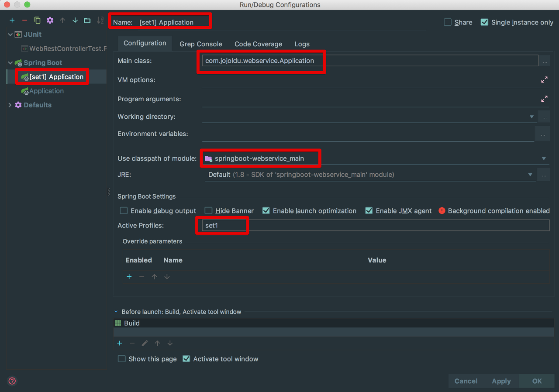Viewport: 559px width, 392px height.
Task: Enable debug output checkbox
Action: click(124, 211)
